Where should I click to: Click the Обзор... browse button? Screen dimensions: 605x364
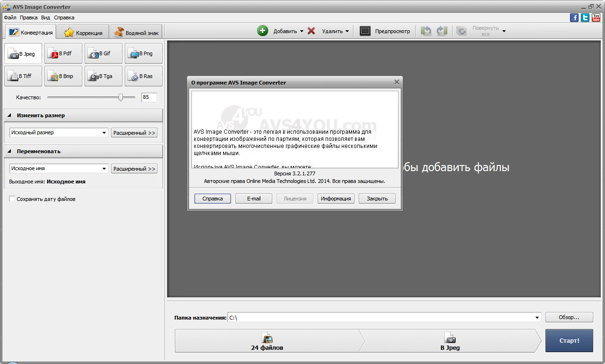coord(569,317)
